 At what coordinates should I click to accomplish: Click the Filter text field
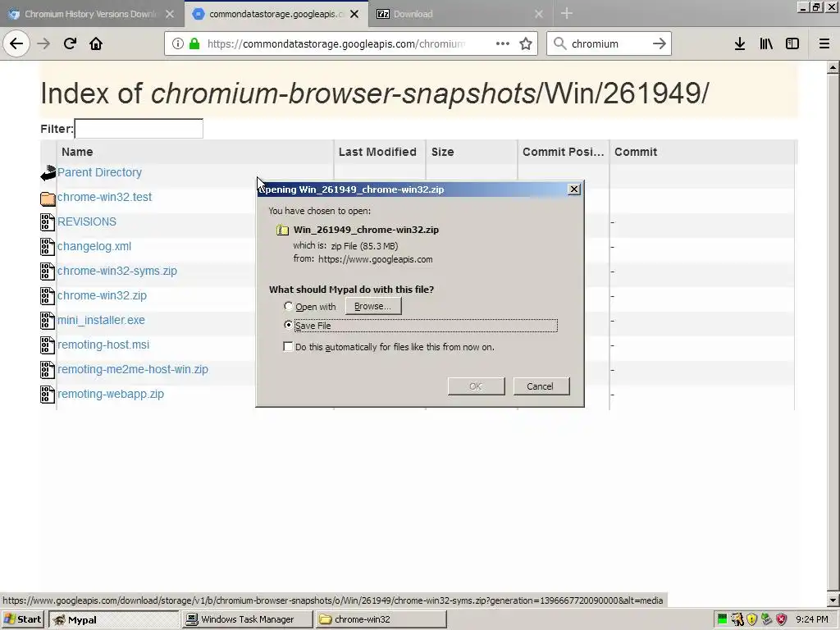pos(139,129)
